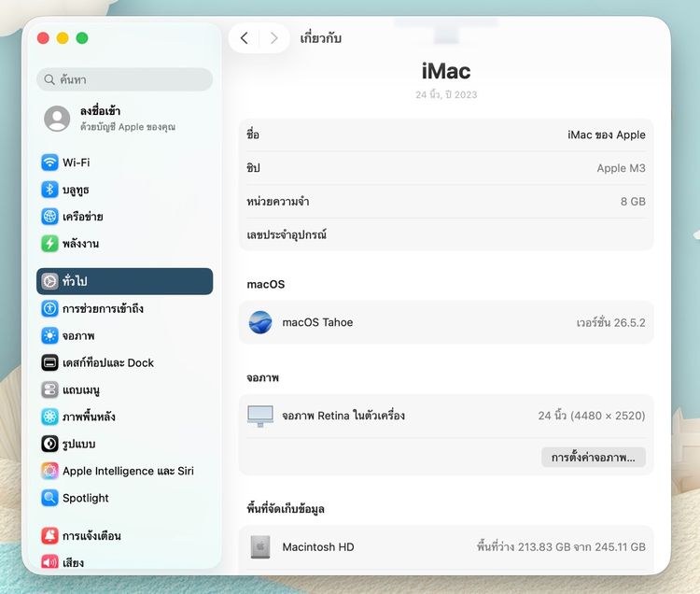Click the ทั่วไป general gear icon

coord(49,281)
